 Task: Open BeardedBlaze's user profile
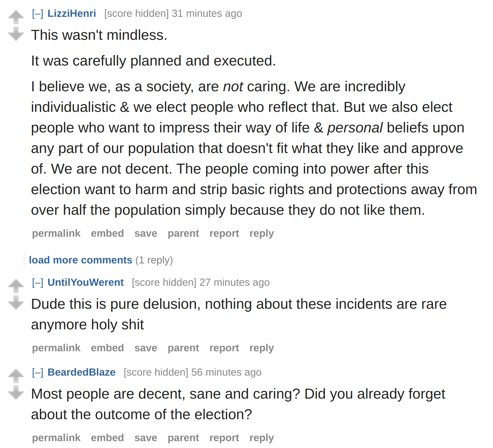(81, 372)
